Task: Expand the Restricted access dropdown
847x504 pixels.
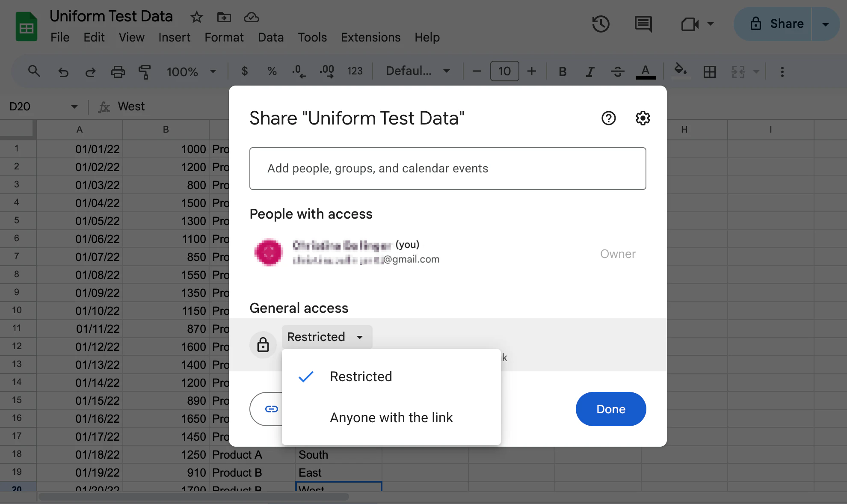Action: coord(327,337)
